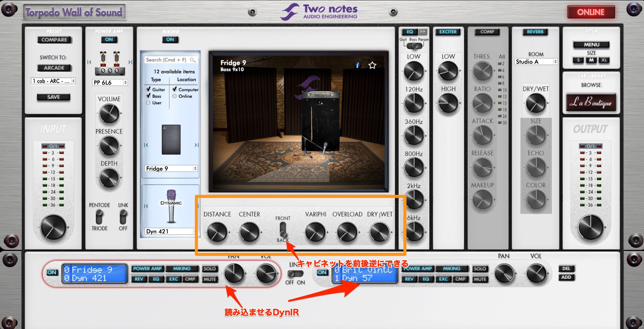
Task: Flip the Front/Back cabinet switch
Action: tap(283, 229)
